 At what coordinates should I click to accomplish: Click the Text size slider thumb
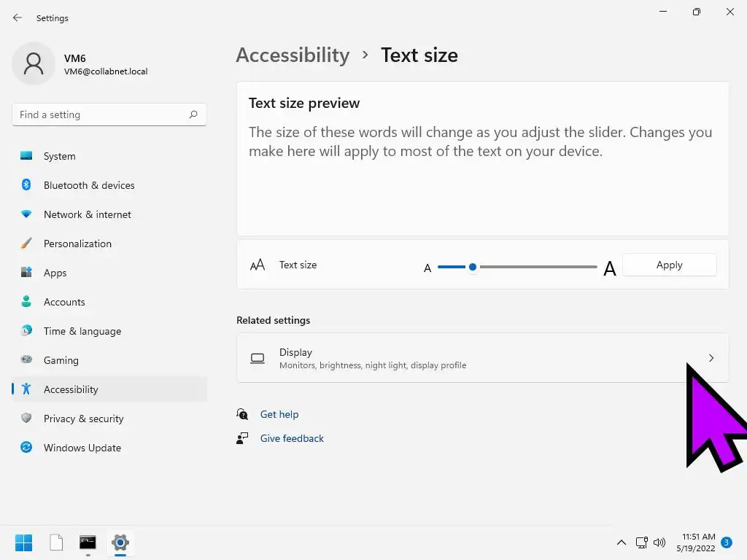(473, 267)
